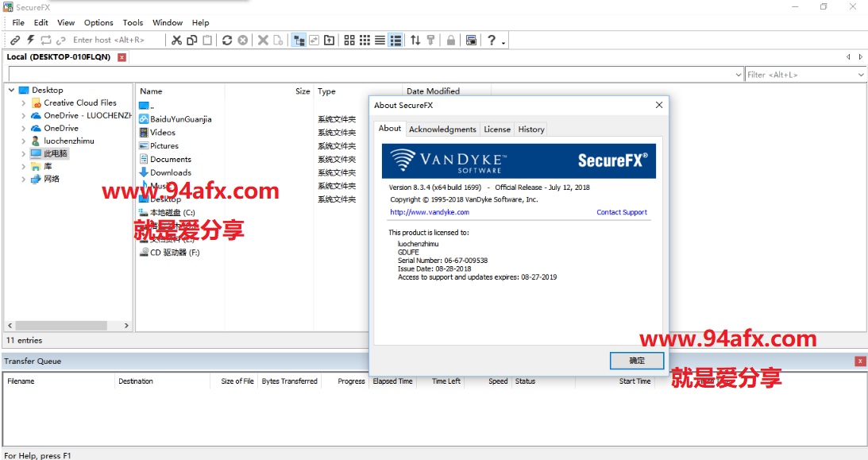Click the tab scroll right arrow
The width and height of the screenshot is (868, 460).
coord(860,57)
